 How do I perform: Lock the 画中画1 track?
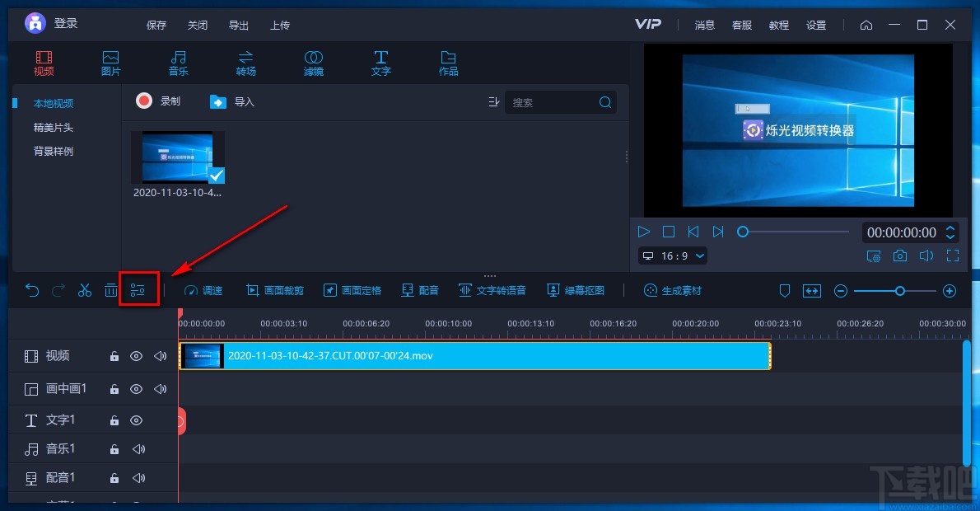click(114, 389)
